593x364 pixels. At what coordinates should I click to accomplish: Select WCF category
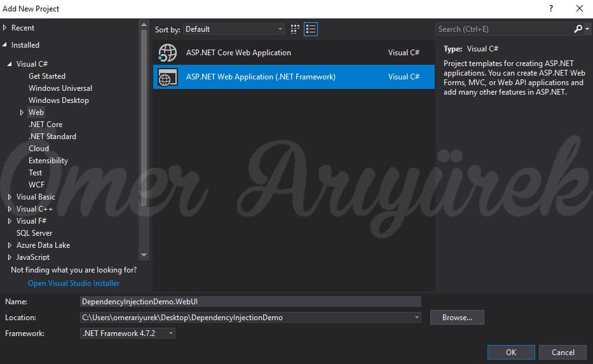click(36, 185)
